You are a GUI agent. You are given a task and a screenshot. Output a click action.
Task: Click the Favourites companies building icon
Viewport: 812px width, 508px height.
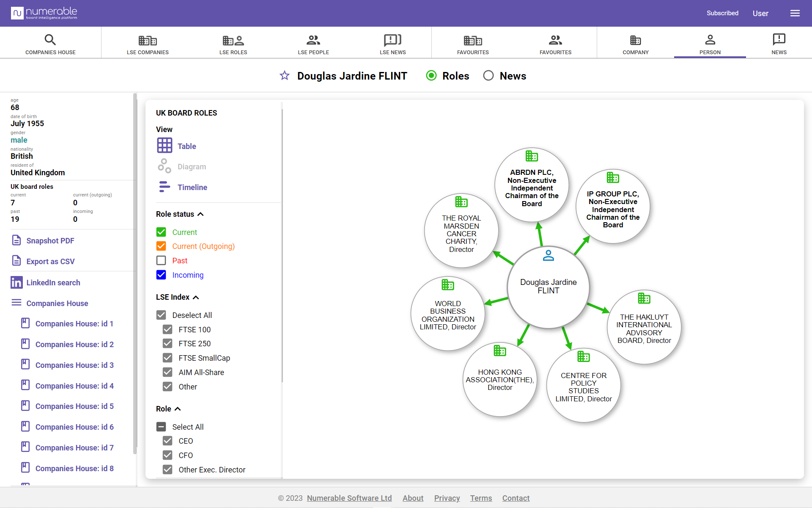pos(473,40)
